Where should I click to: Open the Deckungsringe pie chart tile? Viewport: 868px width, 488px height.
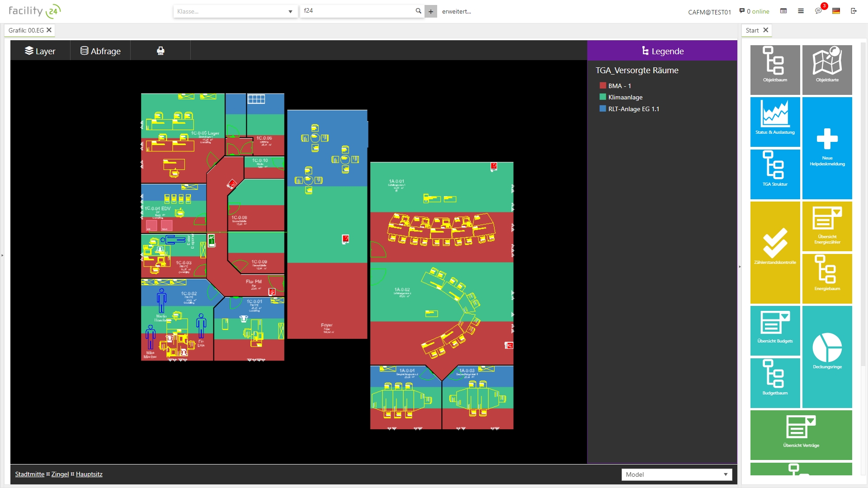(x=827, y=357)
